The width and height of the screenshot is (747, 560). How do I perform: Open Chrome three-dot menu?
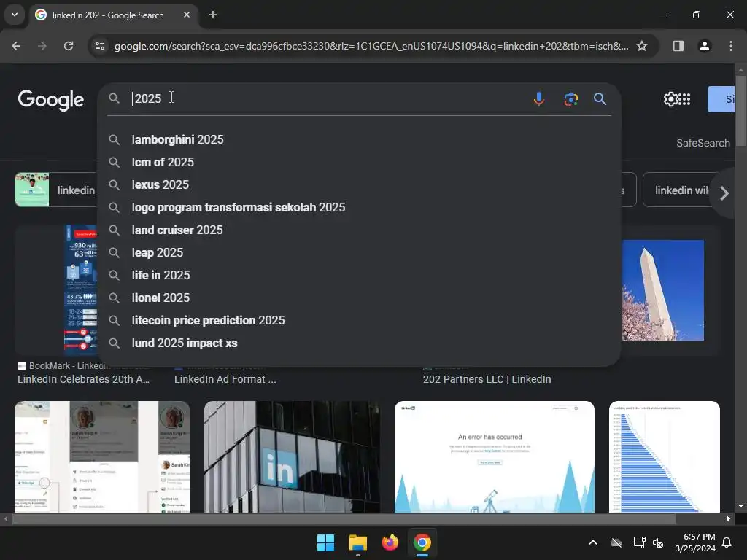tap(730, 46)
